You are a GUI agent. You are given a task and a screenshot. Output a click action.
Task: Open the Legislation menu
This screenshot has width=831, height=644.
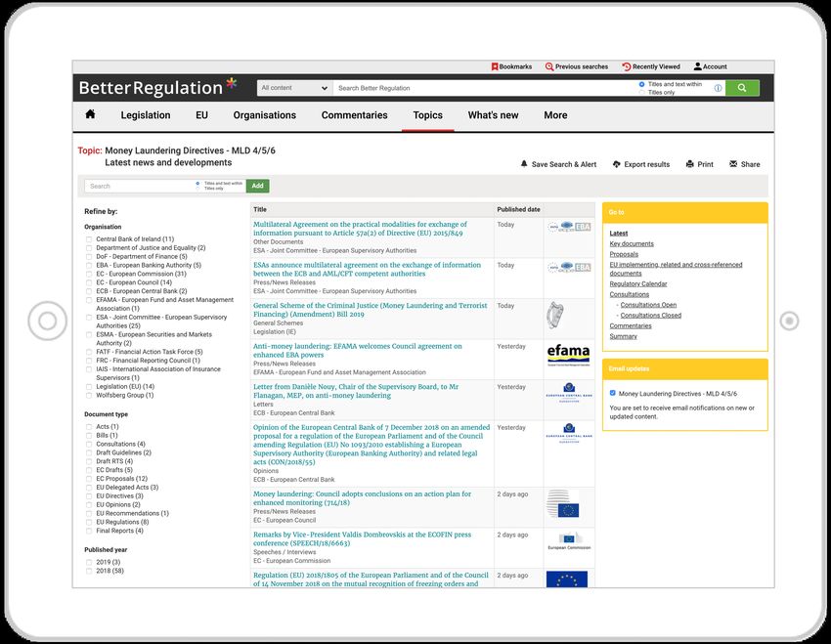click(x=146, y=115)
